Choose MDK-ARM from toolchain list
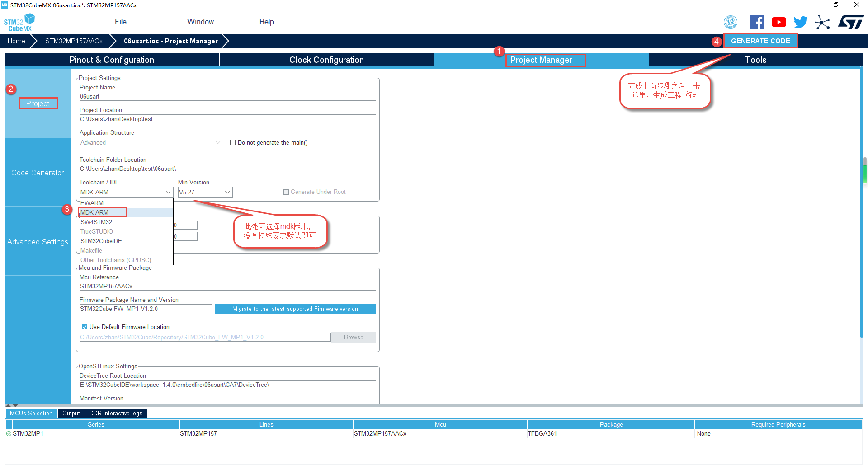 coord(126,212)
